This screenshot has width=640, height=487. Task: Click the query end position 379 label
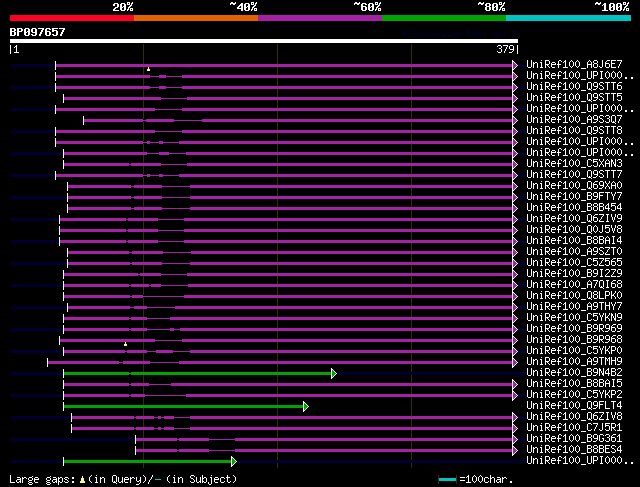(x=505, y=49)
